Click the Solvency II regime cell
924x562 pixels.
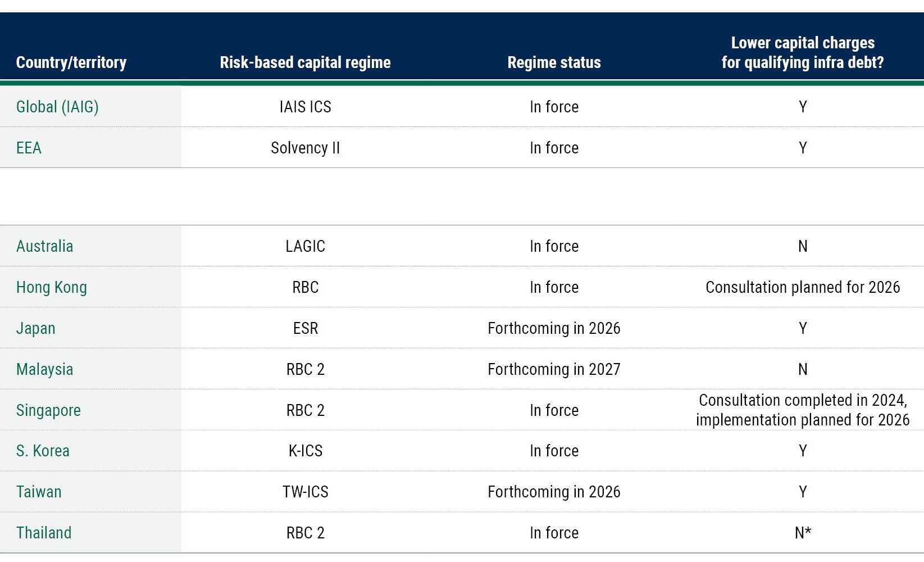305,148
